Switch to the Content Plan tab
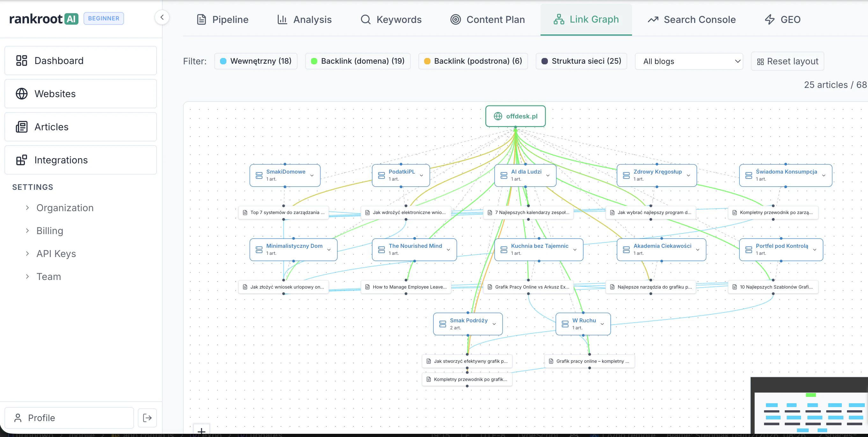This screenshot has width=868, height=437. pyautogui.click(x=488, y=19)
